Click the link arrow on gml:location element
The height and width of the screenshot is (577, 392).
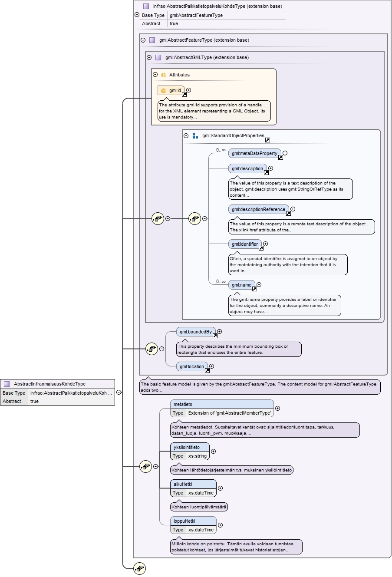pos(207,370)
